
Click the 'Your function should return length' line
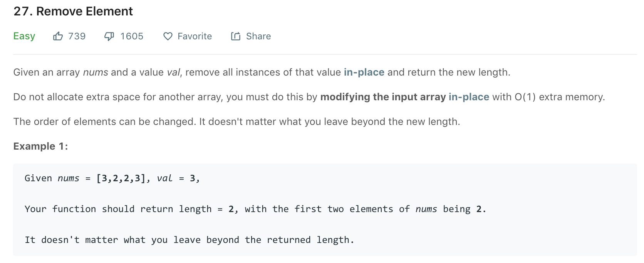(255, 209)
